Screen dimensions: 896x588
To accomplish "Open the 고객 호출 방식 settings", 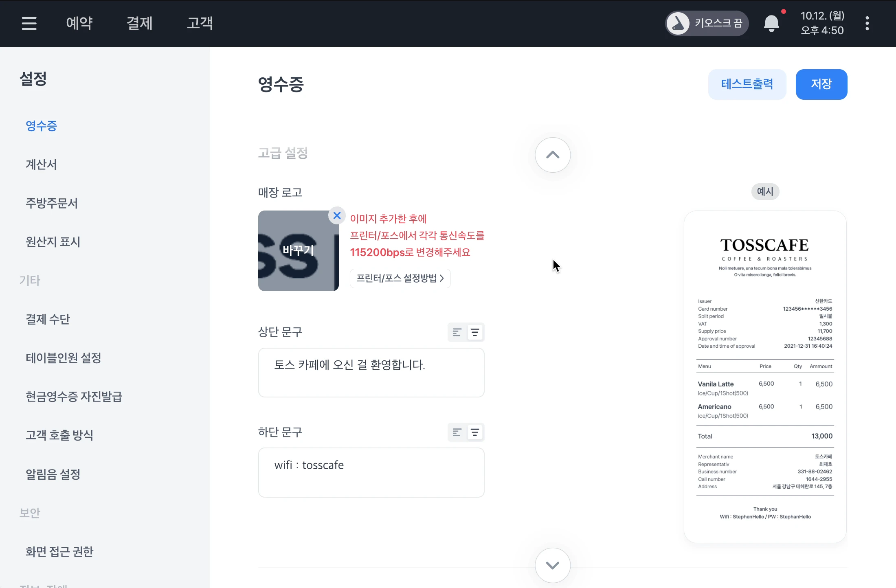I will click(59, 435).
